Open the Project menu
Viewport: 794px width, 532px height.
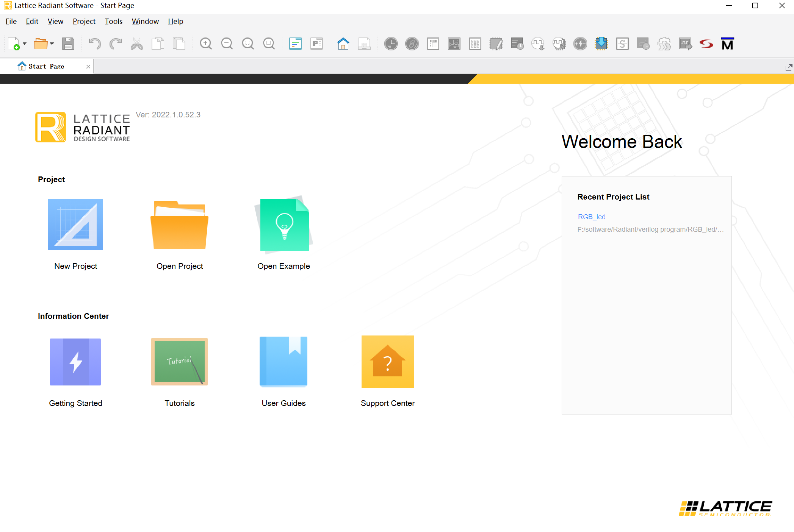[x=84, y=22]
